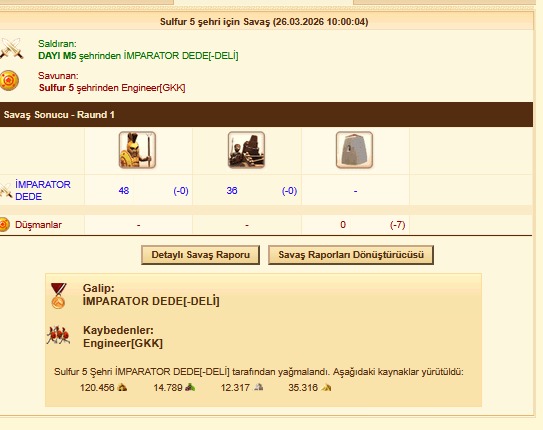Click the wood resource icon beside 120.456
This screenshot has width=543, height=430.
pyautogui.click(x=122, y=387)
